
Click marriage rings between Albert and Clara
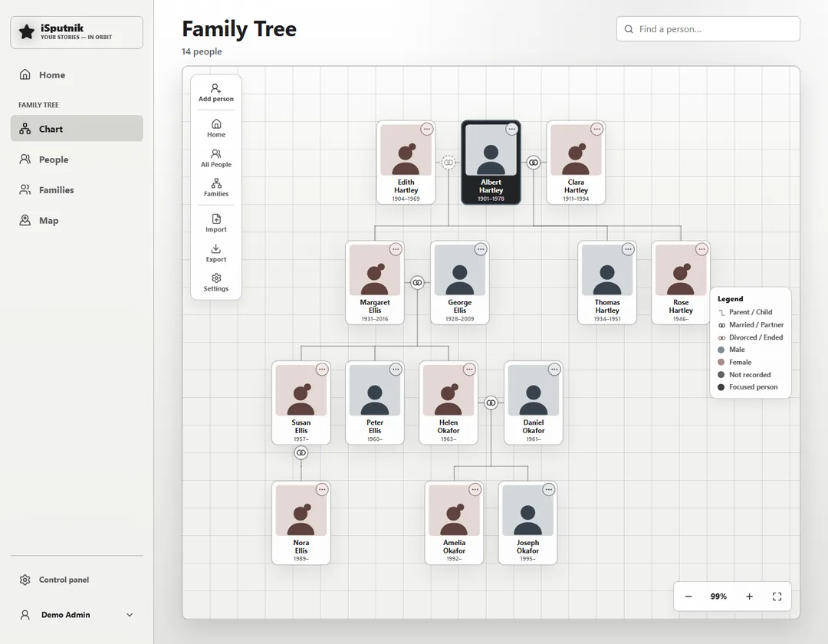click(534, 162)
